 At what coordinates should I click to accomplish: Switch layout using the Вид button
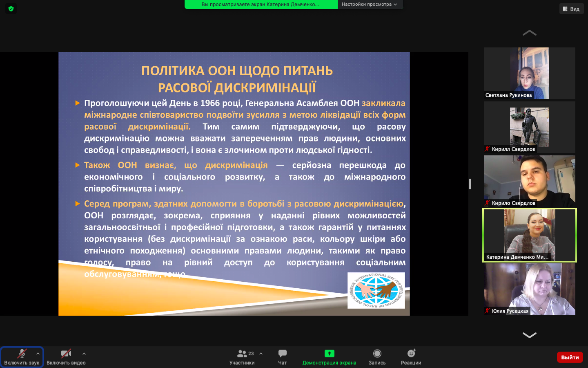[571, 9]
